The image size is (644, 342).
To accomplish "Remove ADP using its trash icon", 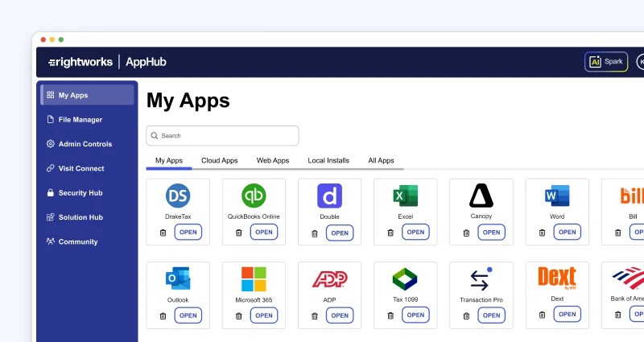I will click(x=315, y=316).
